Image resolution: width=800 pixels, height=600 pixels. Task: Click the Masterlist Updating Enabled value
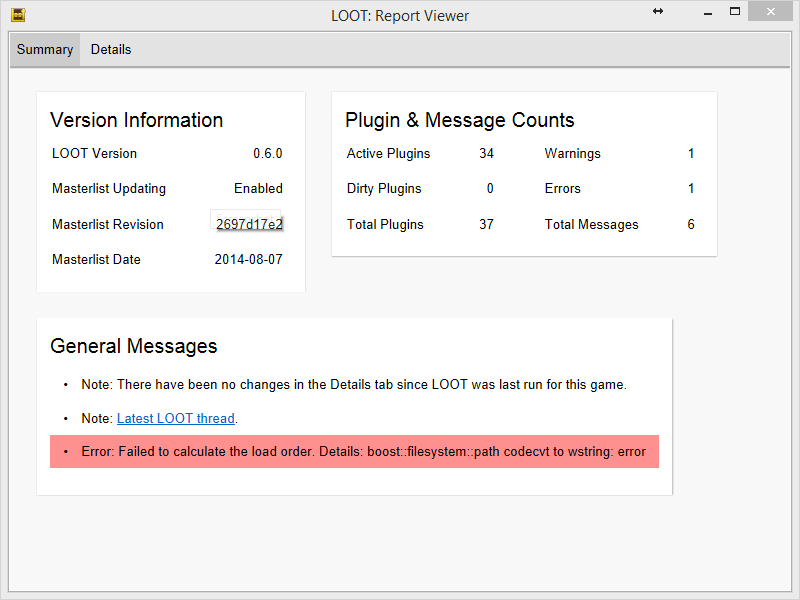(258, 188)
